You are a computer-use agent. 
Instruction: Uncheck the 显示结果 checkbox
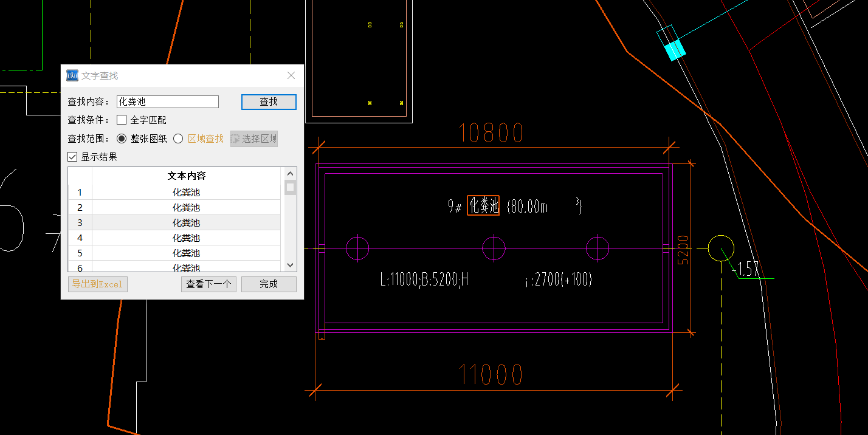pyautogui.click(x=72, y=157)
